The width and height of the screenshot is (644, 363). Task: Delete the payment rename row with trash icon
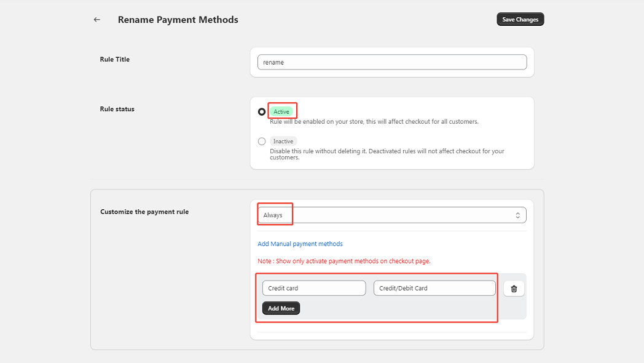click(x=514, y=289)
